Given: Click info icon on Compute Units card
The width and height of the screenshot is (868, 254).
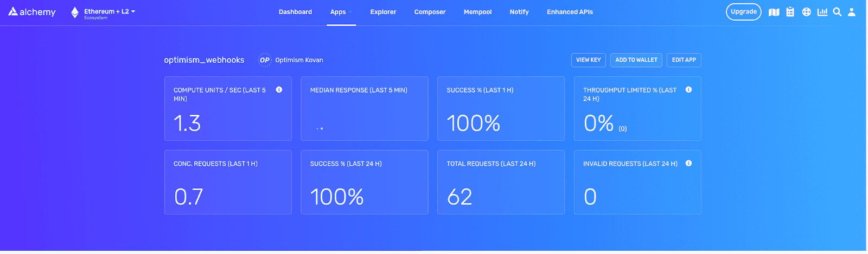Looking at the screenshot, I should (279, 90).
